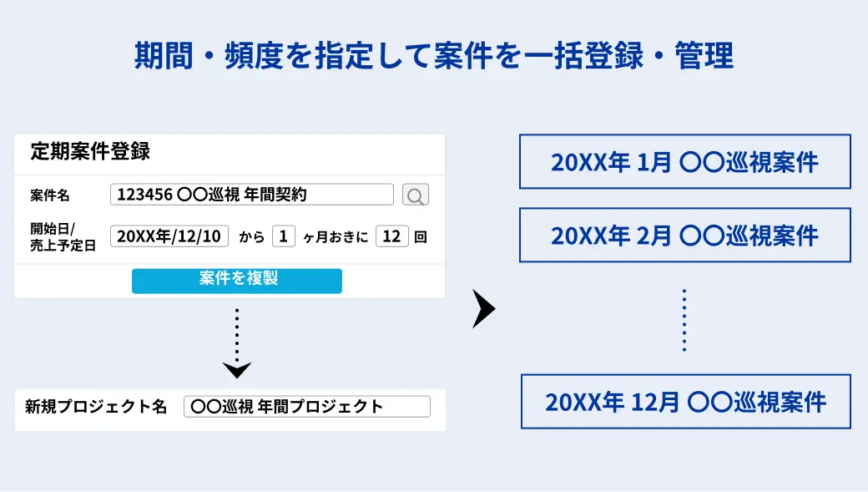This screenshot has height=492, width=868.
Task: Click the 案件を複製 button
Action: 237,281
